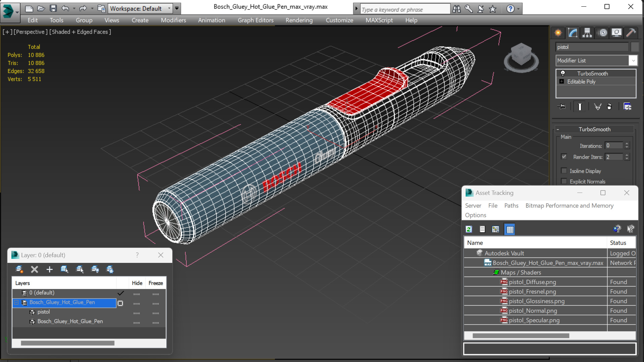Select pistol_Diffuse.png in Asset Tracking
Viewport: 644px width, 362px height.
pos(532,282)
